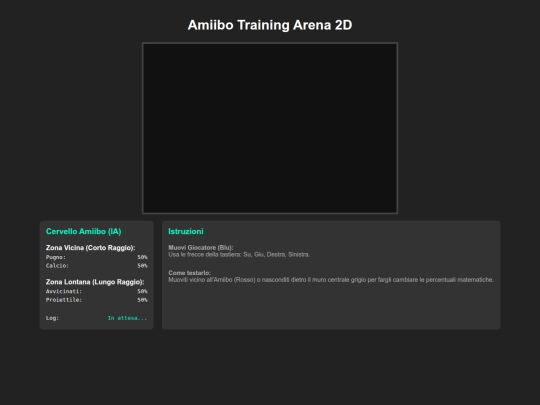
Task: Click 'Muovi Giocatore (Blu):' text
Action: (201, 248)
